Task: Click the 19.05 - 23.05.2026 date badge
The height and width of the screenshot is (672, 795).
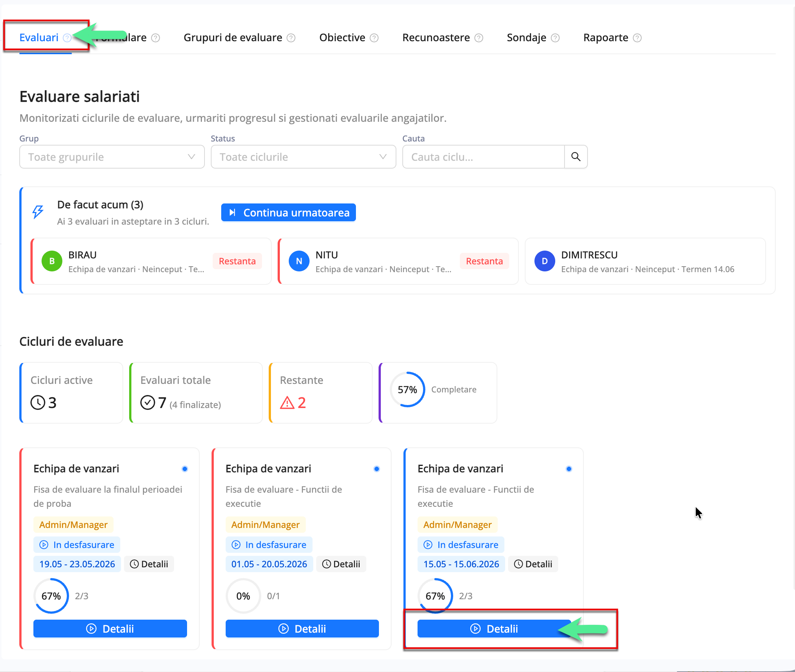Action: click(x=77, y=564)
